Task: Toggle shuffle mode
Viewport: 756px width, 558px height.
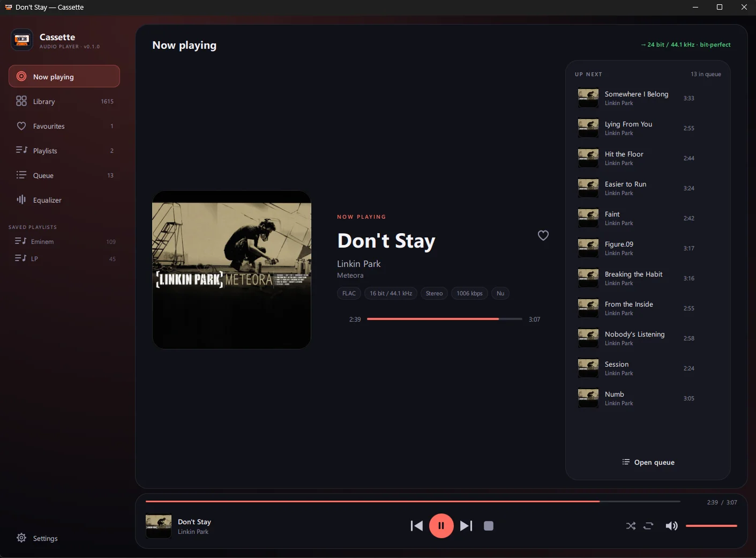Action: (x=631, y=526)
